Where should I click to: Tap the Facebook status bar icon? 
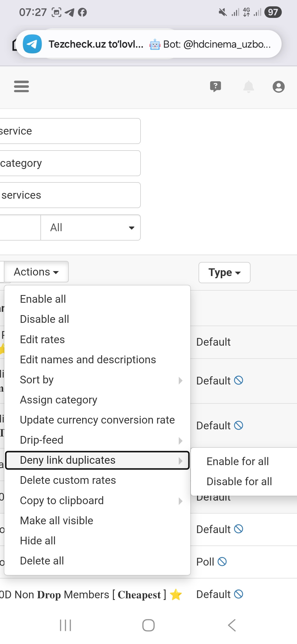[82, 12]
